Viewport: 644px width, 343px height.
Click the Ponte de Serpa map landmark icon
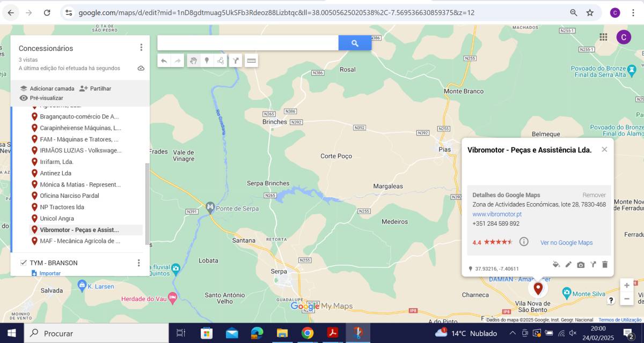coord(210,206)
